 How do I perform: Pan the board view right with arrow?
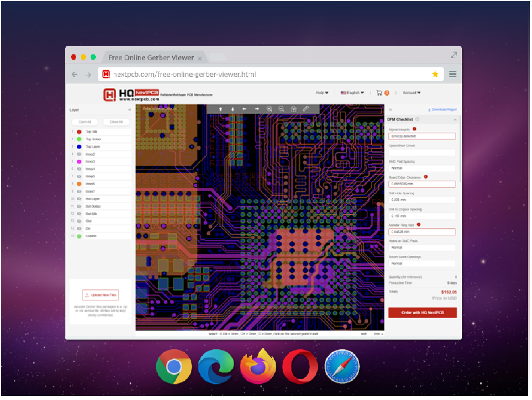pos(257,109)
